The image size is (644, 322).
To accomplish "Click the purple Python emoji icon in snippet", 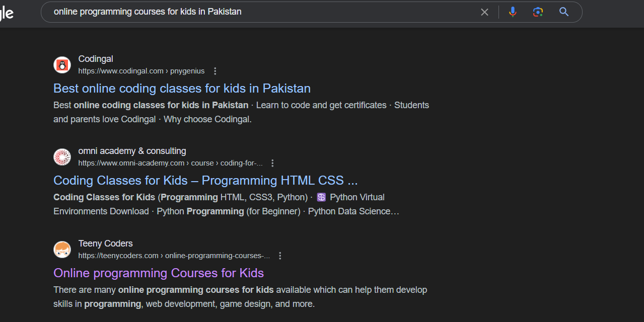I will coord(321,197).
